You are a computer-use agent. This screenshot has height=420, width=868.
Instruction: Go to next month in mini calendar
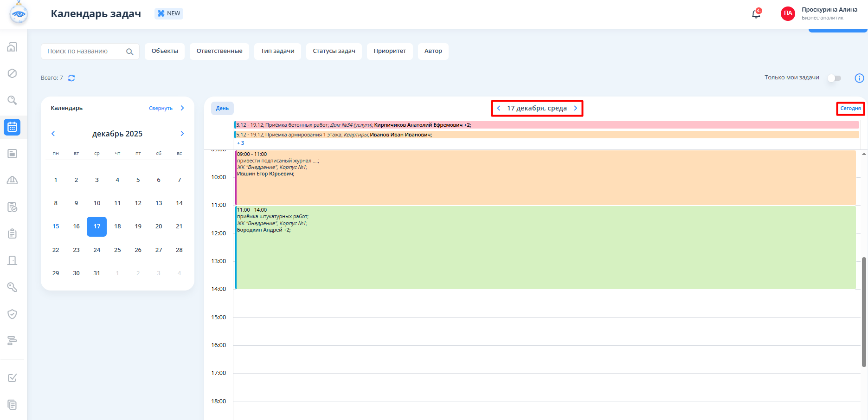[182, 134]
